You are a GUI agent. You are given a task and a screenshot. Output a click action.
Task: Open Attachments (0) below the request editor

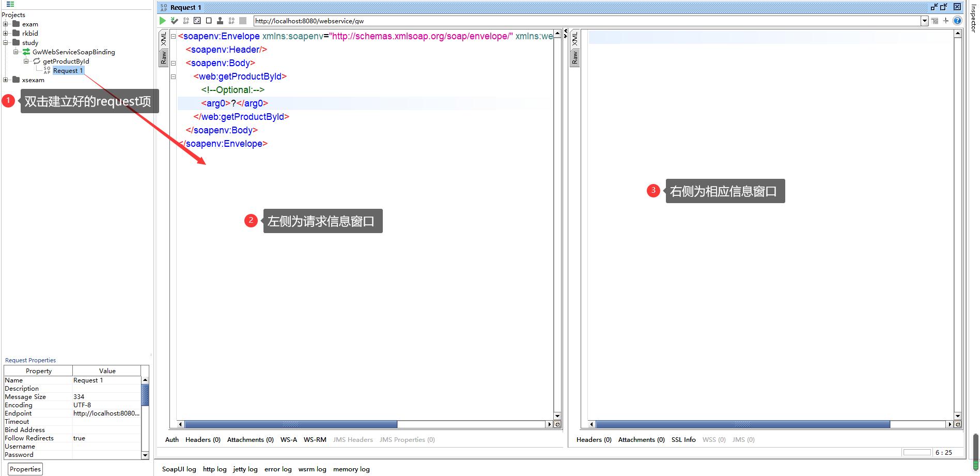[x=250, y=439]
